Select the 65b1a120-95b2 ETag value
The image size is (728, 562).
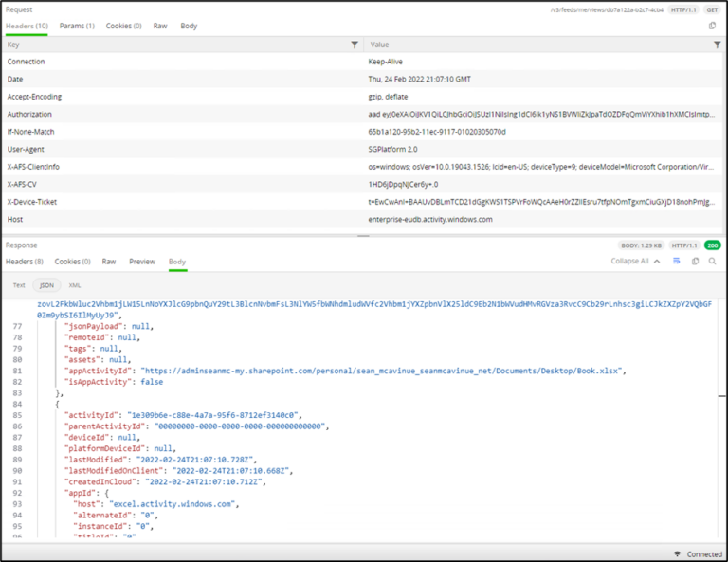tap(437, 132)
